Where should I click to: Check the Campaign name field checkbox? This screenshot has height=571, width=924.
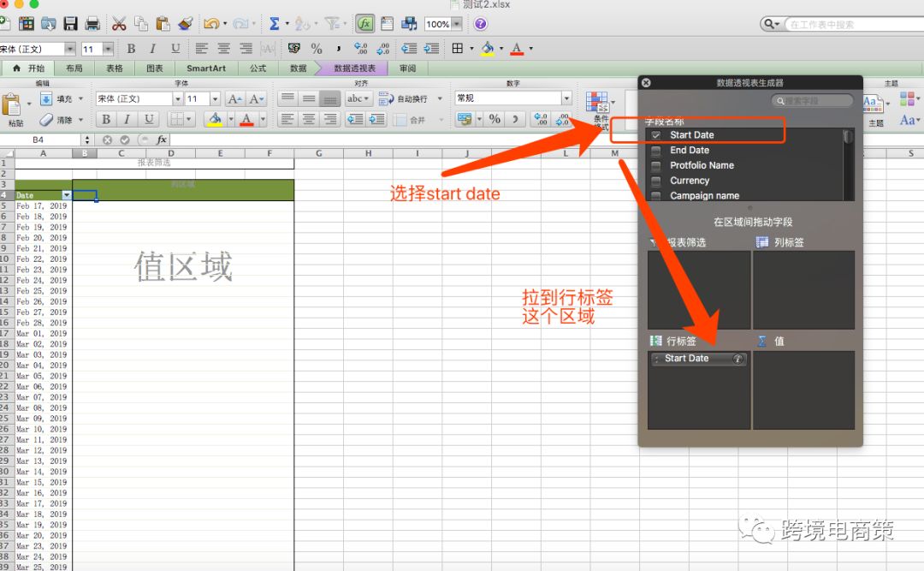(x=656, y=196)
